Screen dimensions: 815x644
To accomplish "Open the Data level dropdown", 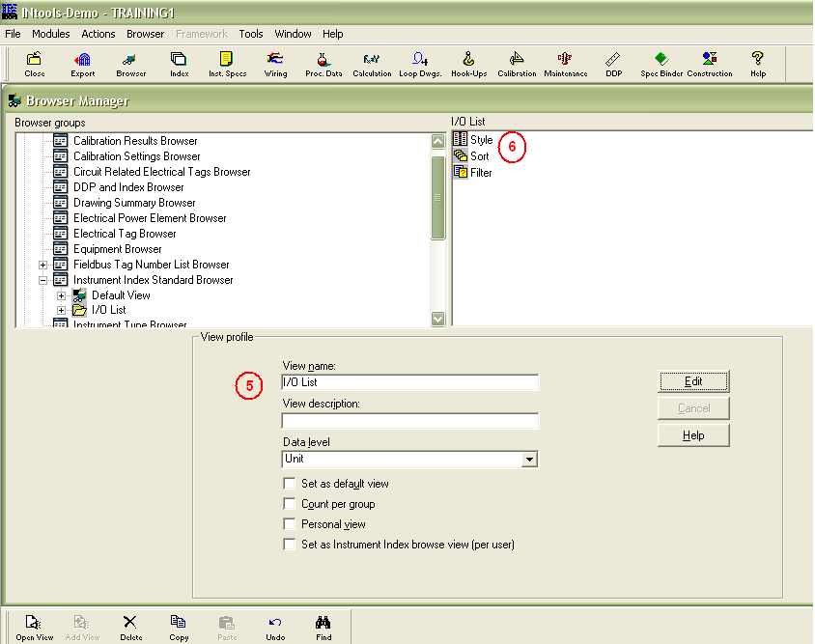I will [x=529, y=459].
